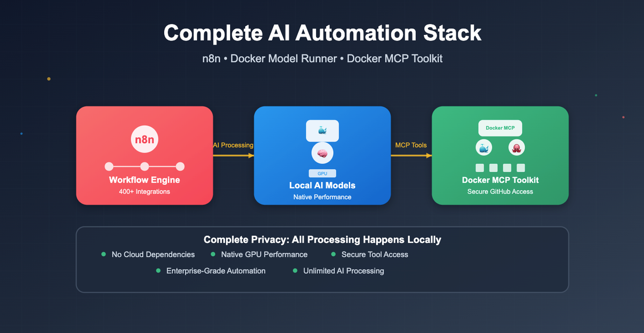Viewport: 644px width, 333px height.
Task: Click the GPU badge on the blue card
Action: pos(322,173)
